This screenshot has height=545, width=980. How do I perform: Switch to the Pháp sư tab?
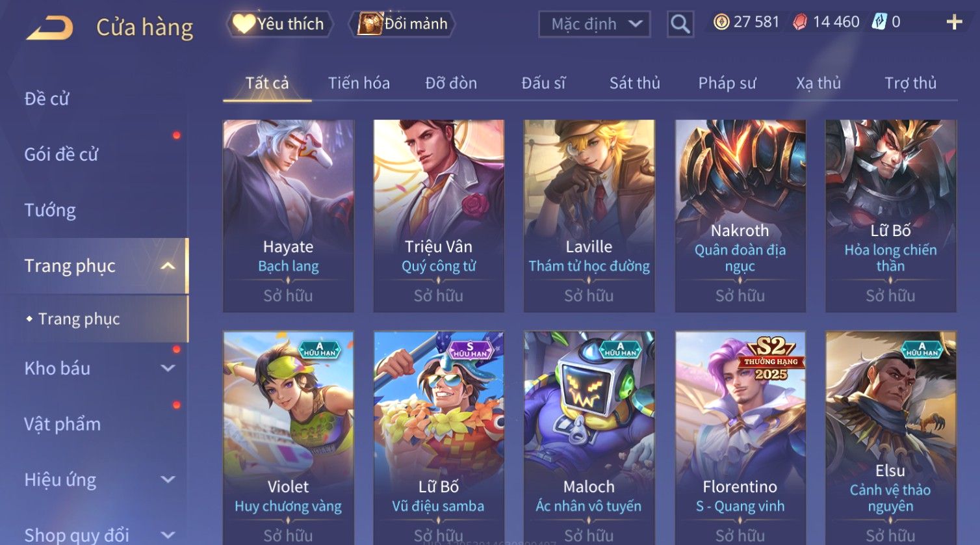click(727, 83)
